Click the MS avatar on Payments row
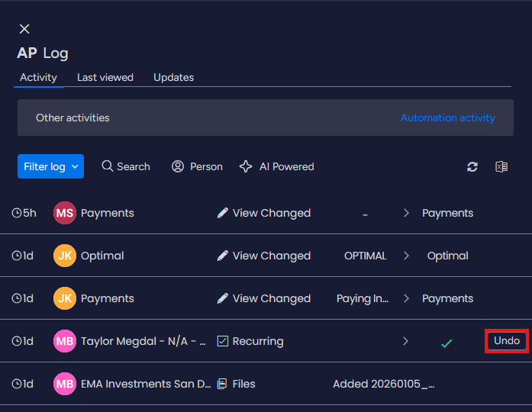Viewport: 532px width, 412px height. [65, 213]
